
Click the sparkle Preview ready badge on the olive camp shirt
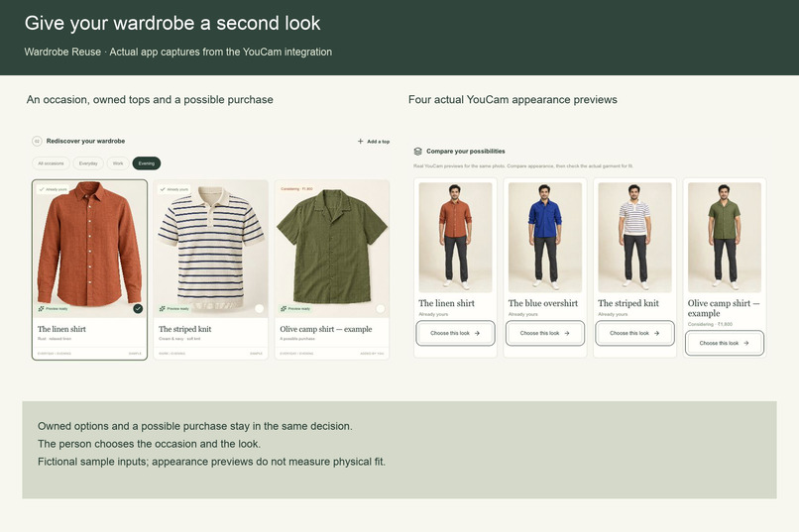295,308
